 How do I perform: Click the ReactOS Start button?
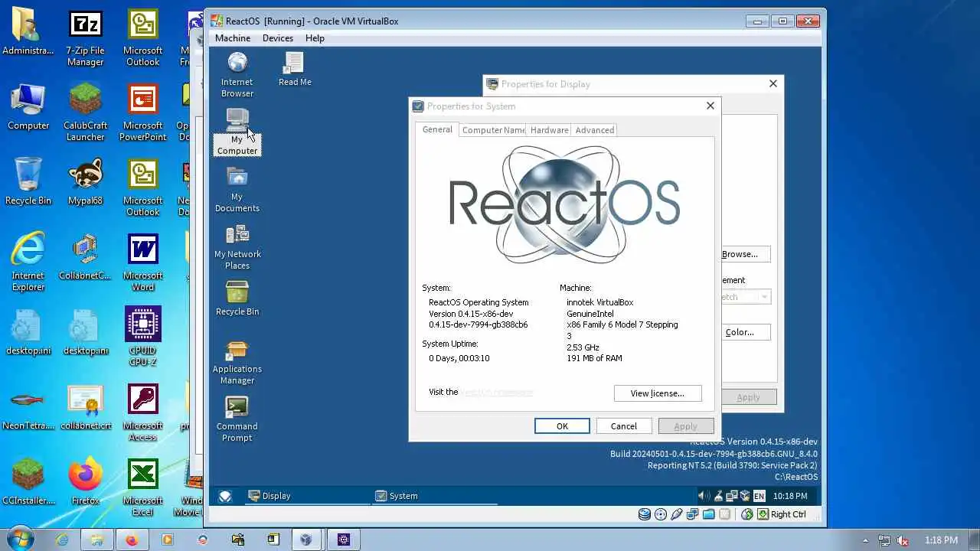click(225, 496)
